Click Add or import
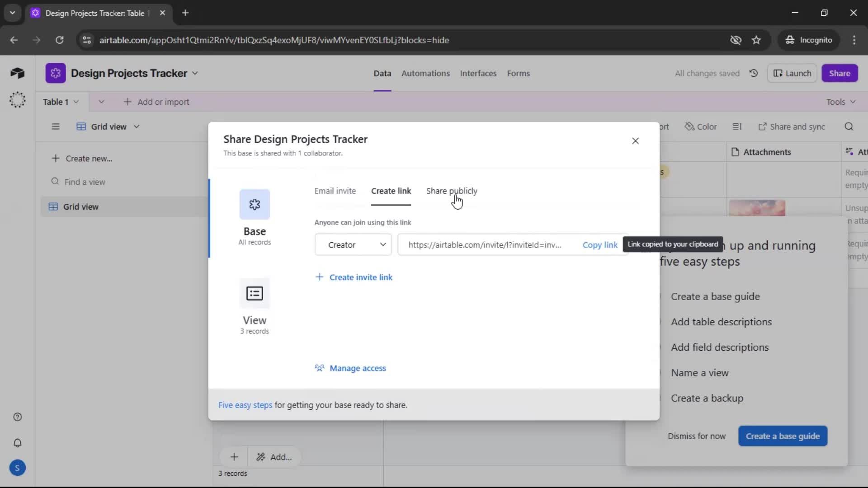868x488 pixels. (156, 102)
